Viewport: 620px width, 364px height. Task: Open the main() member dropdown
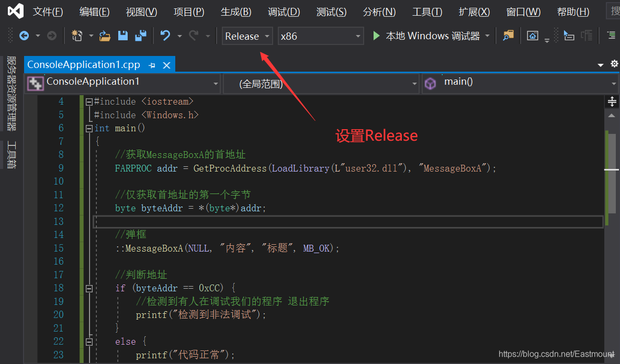(520, 83)
